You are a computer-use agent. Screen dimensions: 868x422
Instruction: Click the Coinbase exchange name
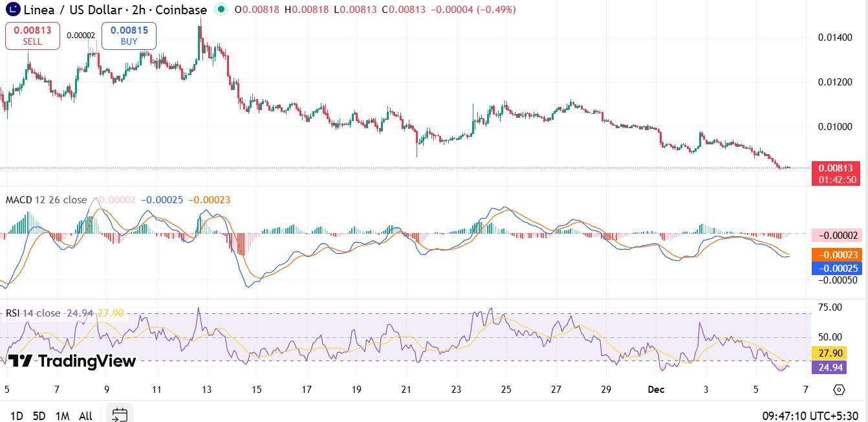pos(182,10)
